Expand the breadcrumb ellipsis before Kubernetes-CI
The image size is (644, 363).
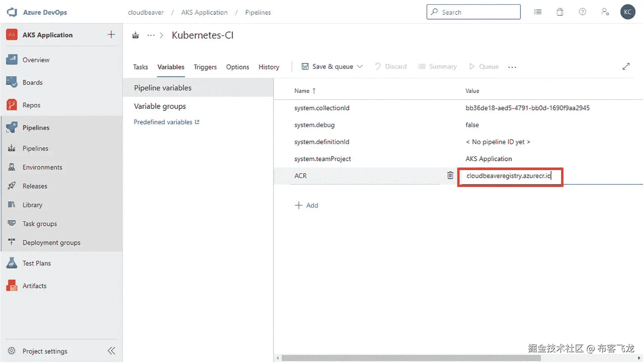[151, 35]
